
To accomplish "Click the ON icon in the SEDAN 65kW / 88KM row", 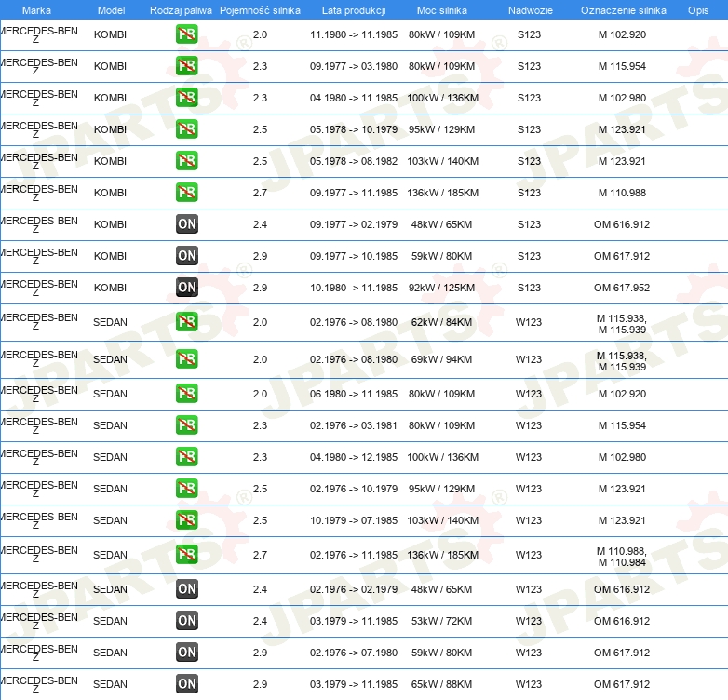I will coord(187,684).
